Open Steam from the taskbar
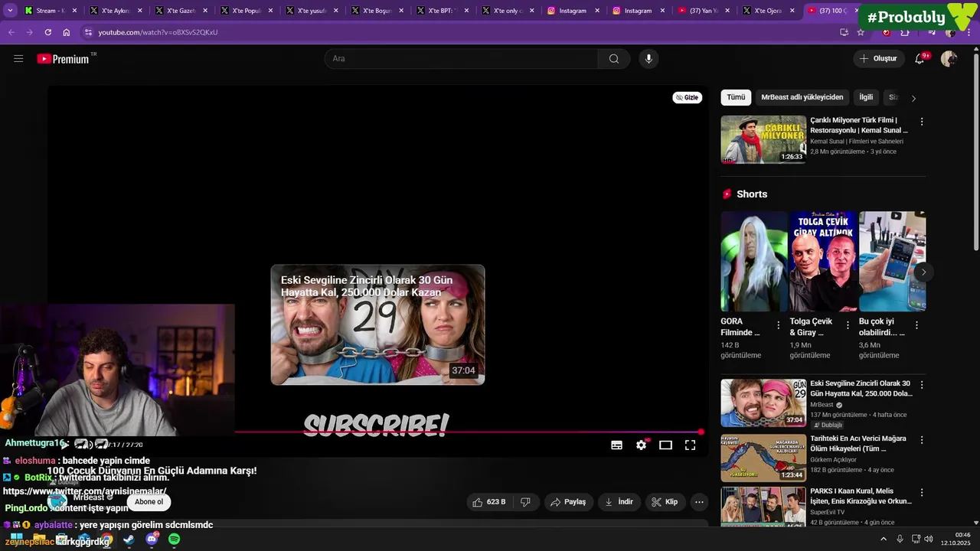Image resolution: width=980 pixels, height=551 pixels. 129,540
